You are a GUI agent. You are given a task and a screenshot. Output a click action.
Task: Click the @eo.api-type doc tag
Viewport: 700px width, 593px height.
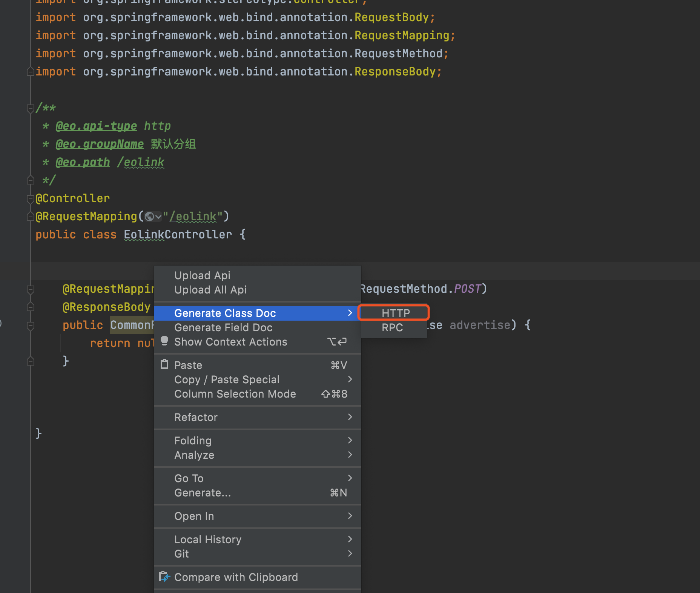click(96, 126)
